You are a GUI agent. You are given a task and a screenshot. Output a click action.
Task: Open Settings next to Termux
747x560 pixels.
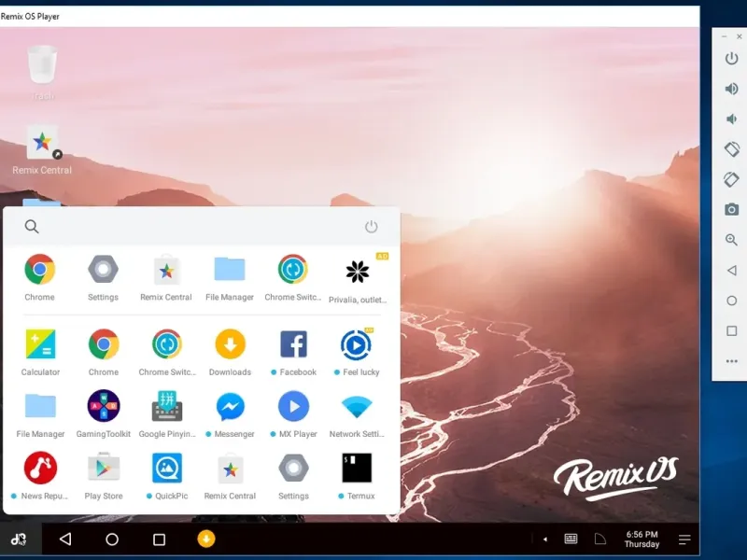click(293, 468)
